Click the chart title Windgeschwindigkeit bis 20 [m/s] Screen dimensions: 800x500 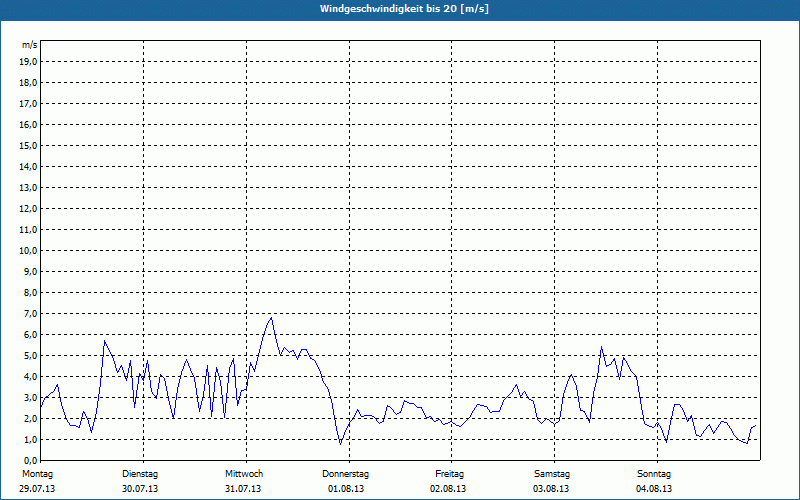click(404, 9)
